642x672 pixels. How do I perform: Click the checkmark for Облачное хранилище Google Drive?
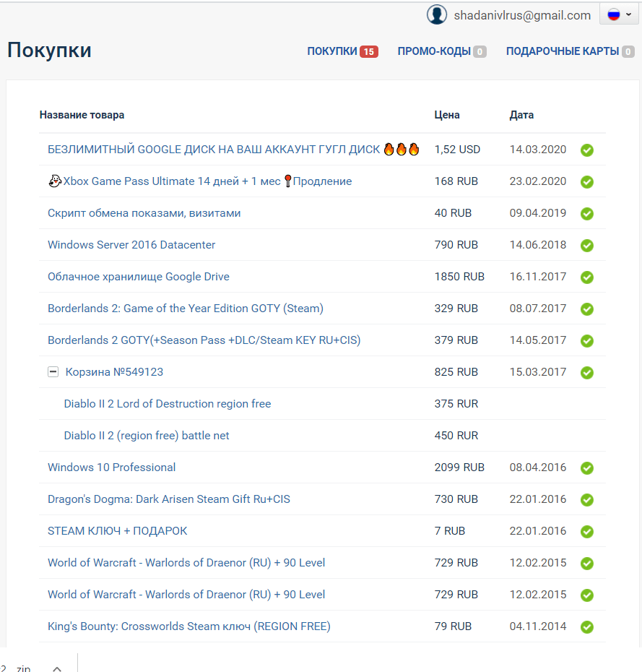click(x=586, y=277)
